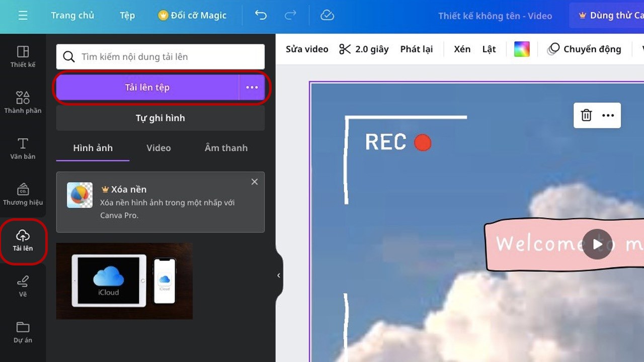Dismiss the Xóa nền promo card
Viewport: 644px width, 362px height.
pos(255,182)
